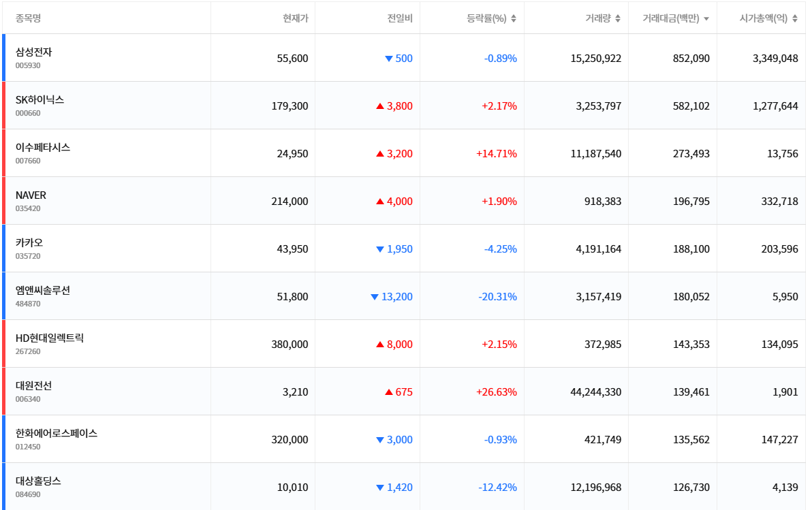Click 대상홀딩스 market cap 4,139
This screenshot has width=812, height=510.
[785, 488]
